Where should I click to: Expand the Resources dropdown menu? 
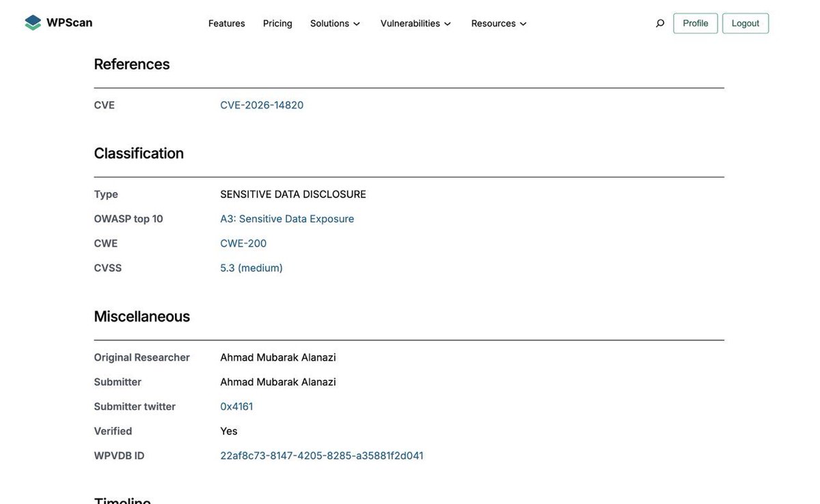point(500,23)
